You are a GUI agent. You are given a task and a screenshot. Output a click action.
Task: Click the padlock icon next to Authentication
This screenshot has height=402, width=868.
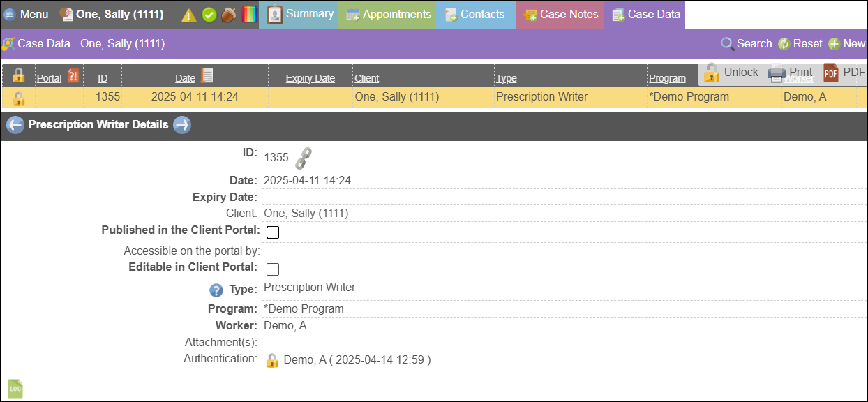click(272, 361)
